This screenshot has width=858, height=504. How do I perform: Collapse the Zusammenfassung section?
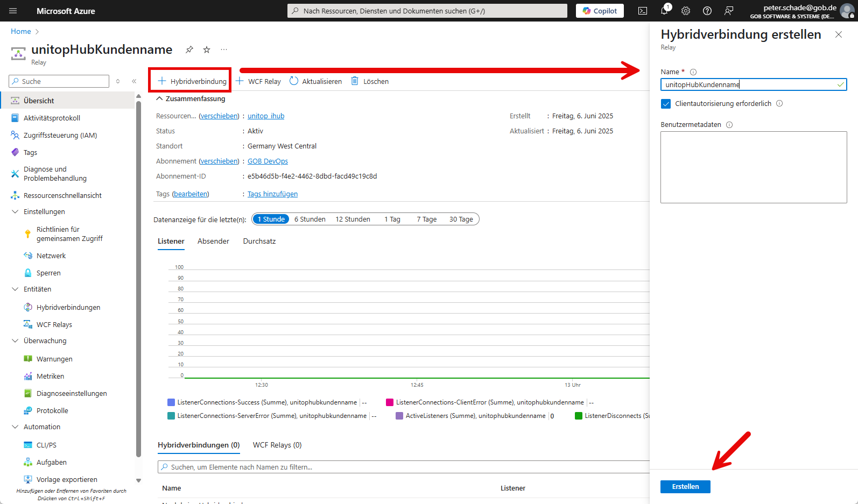tap(159, 99)
